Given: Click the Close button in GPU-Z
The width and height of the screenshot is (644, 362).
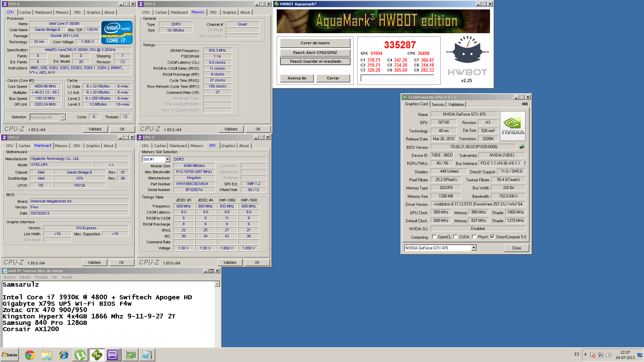Looking at the screenshot, I should [x=517, y=248].
